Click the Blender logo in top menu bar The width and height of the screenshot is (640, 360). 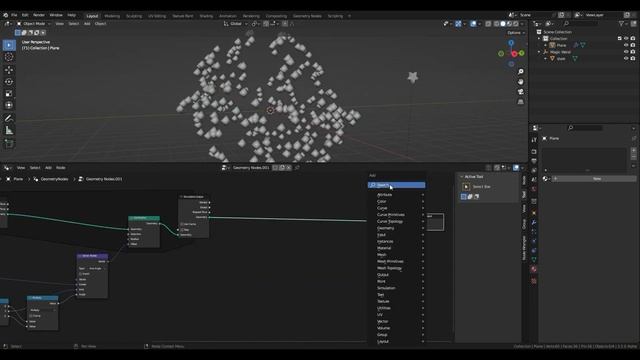coord(5,15)
